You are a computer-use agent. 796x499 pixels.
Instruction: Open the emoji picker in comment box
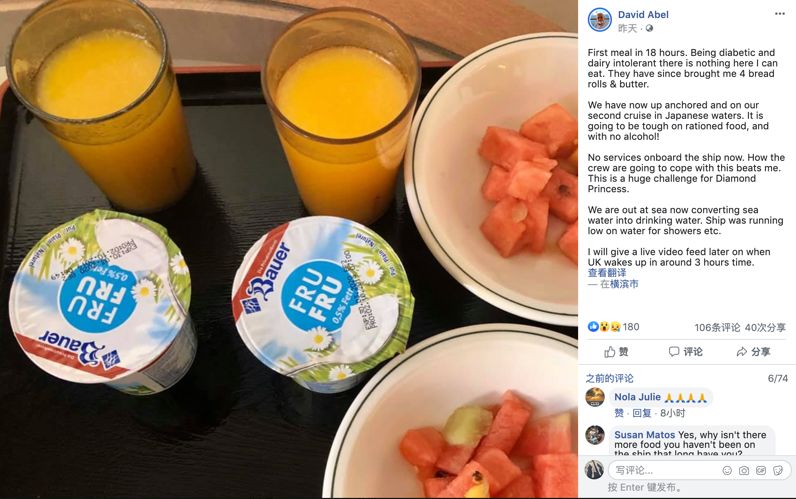pos(727,471)
